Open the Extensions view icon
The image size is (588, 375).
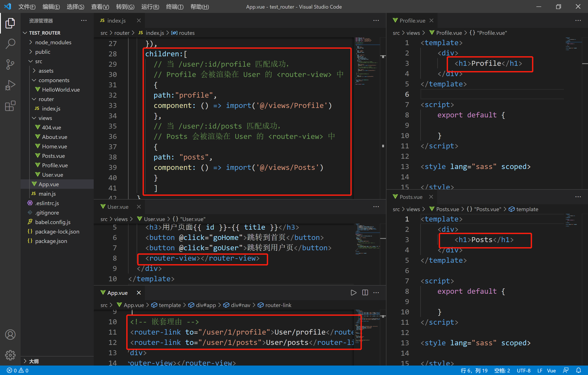click(10, 106)
